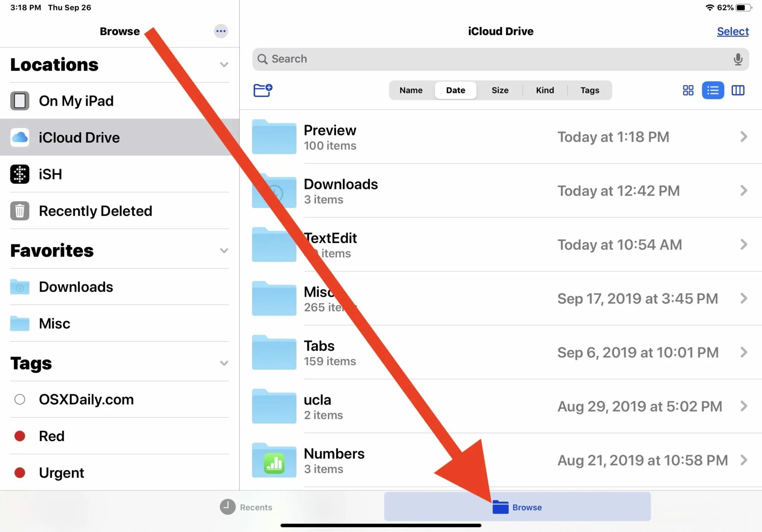Tap 'Aug 29, 2019 at 5:02 PM'
Viewport: 762px width, 532px height.
point(640,406)
